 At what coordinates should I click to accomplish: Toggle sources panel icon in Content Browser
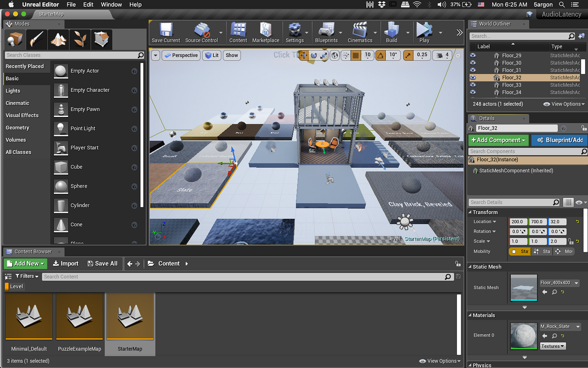point(8,276)
